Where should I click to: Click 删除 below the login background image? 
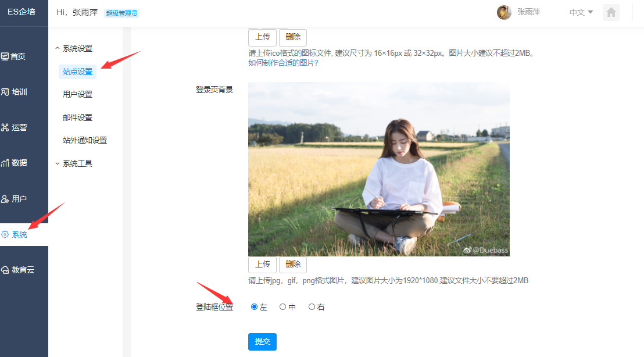click(x=293, y=264)
